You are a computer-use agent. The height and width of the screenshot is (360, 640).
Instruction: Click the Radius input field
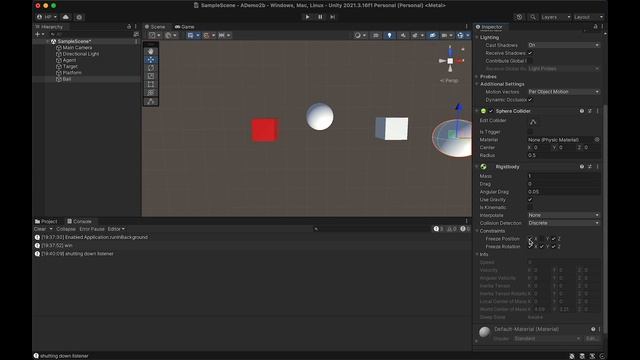[x=564, y=156]
